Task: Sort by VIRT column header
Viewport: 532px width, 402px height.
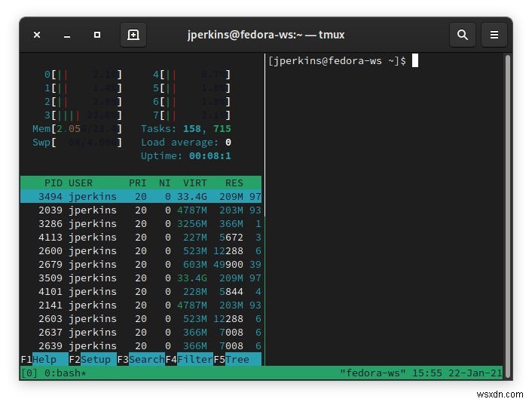Action: pos(195,183)
